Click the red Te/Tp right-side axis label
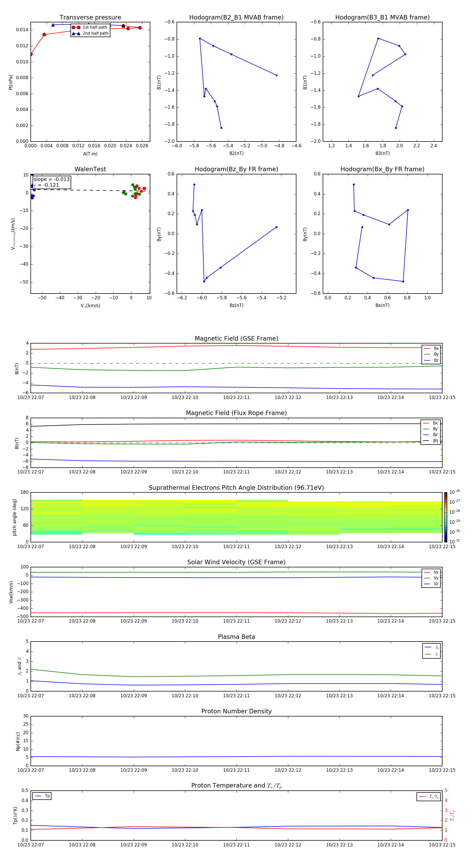The height and width of the screenshot is (868, 473). tap(453, 815)
